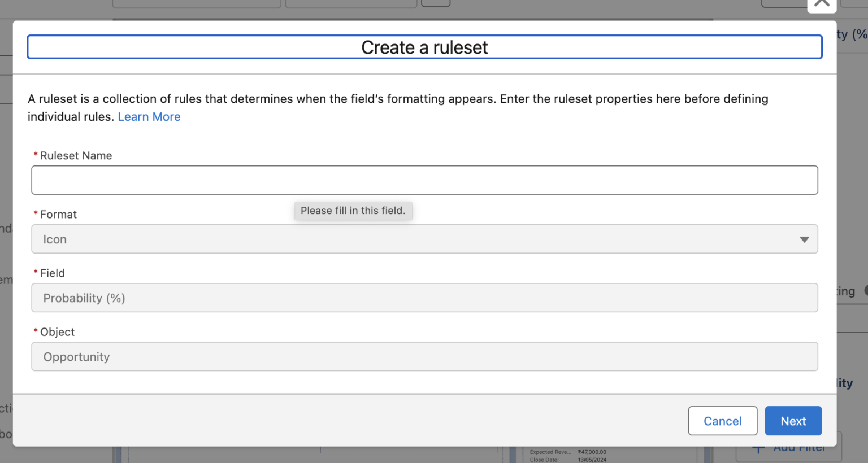The image size is (868, 463).
Task: Click the info icon beside the Formatting header
Action: pyautogui.click(x=865, y=291)
